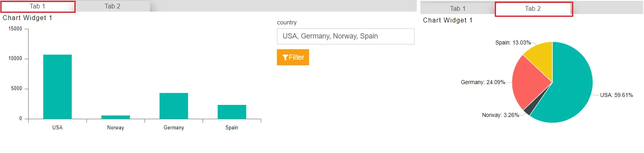Click the 'Spain: 13.03%' pie label
This screenshot has width=644, height=153.
click(513, 42)
